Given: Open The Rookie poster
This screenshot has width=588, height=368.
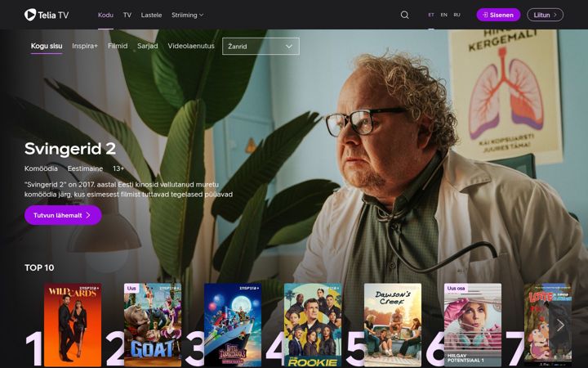Looking at the screenshot, I should click(x=313, y=325).
